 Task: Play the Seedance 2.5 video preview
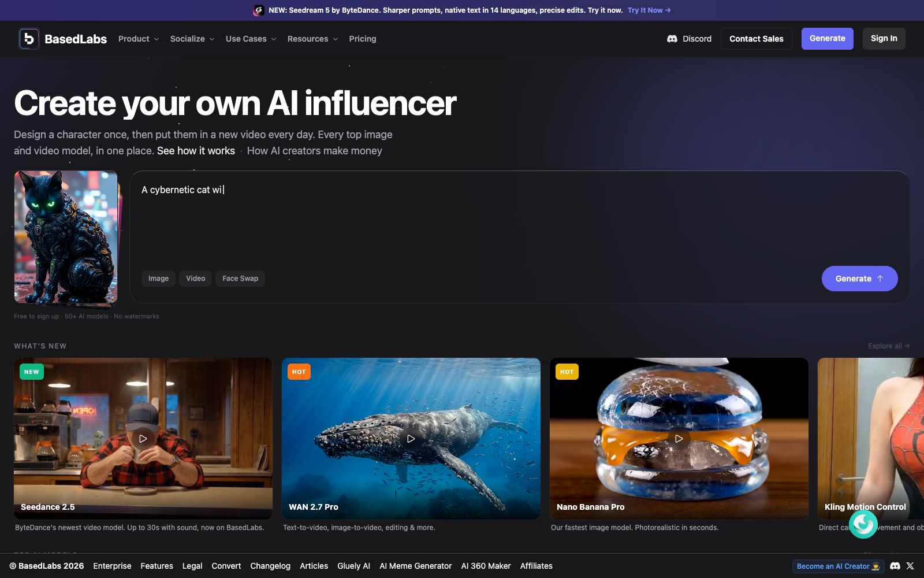143,439
